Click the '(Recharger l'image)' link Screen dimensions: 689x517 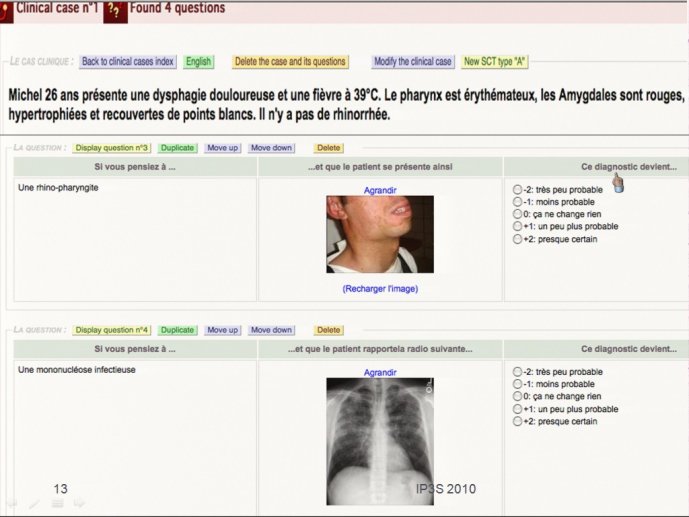point(380,288)
